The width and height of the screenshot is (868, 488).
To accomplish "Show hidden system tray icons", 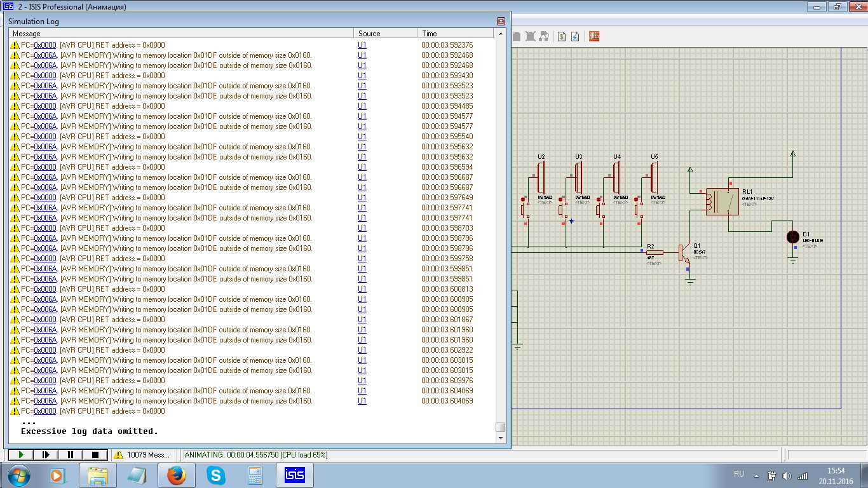I will pos(756,475).
